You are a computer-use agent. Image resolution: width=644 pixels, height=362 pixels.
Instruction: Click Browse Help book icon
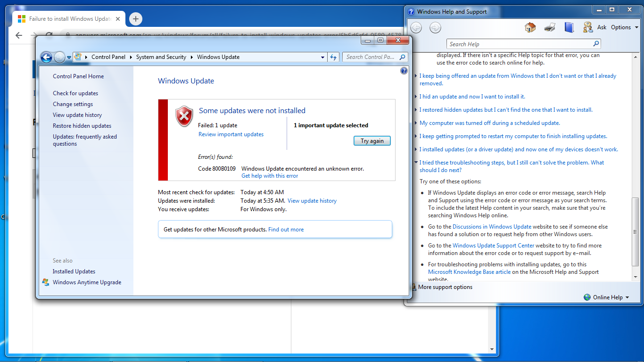[x=569, y=27]
